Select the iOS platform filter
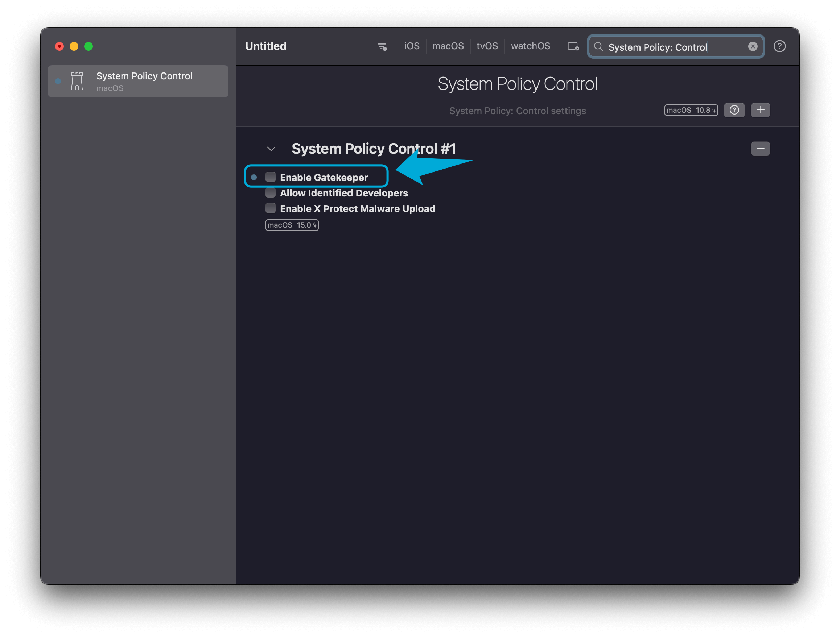840x638 pixels. pyautogui.click(x=412, y=46)
